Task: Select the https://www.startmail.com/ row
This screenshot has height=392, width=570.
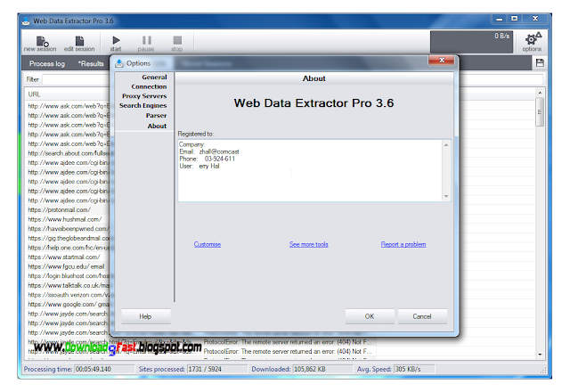Action: (x=68, y=257)
